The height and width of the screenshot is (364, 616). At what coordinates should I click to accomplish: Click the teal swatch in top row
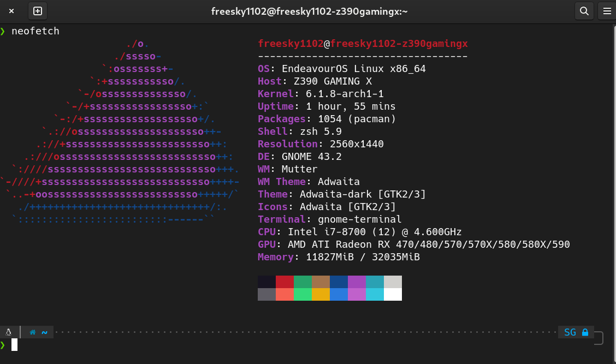tap(375, 282)
